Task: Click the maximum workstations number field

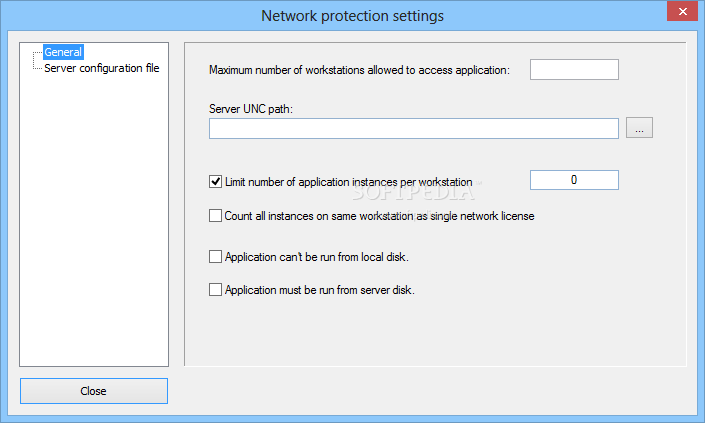Action: click(x=574, y=70)
